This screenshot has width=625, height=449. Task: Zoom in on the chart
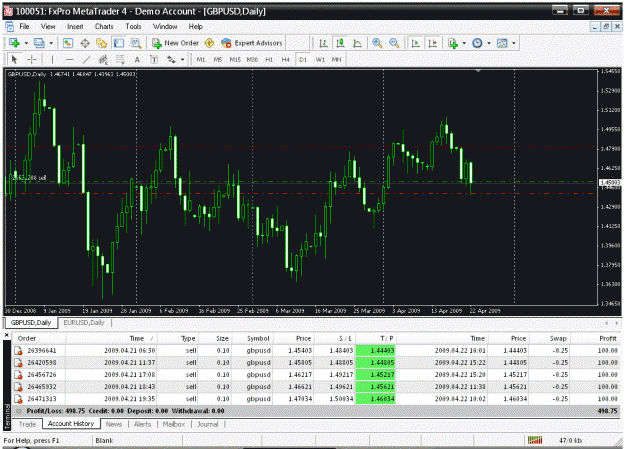tap(377, 43)
